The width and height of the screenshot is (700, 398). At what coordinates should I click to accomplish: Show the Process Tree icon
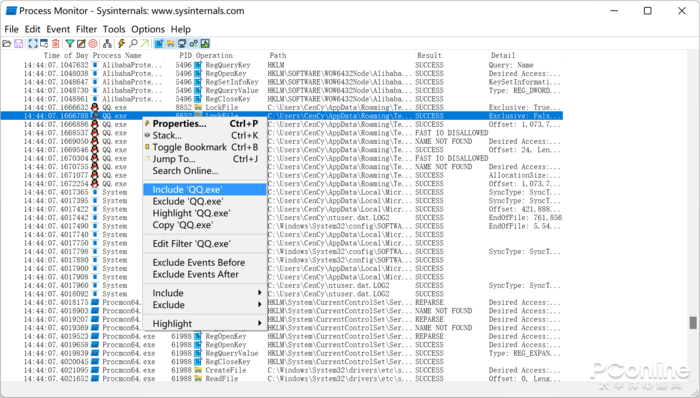107,43
